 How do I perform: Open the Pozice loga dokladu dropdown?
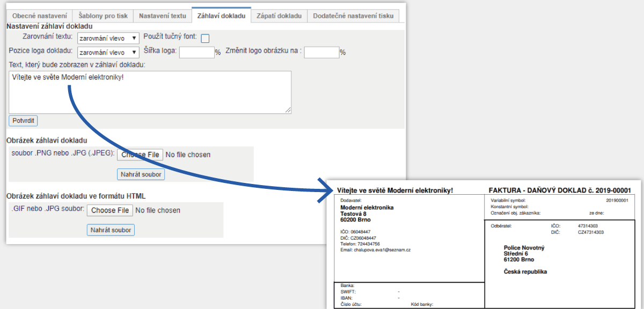tap(108, 53)
